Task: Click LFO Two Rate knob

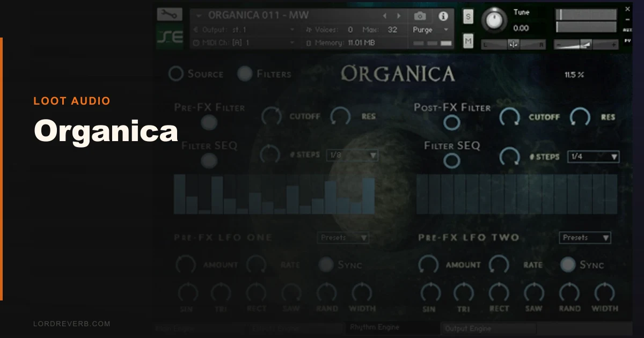Action: click(499, 264)
